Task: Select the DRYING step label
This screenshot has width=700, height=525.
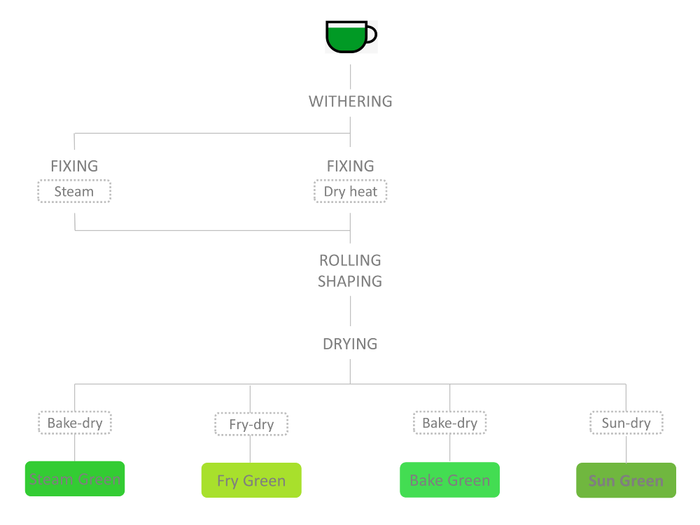Action: pos(350,344)
